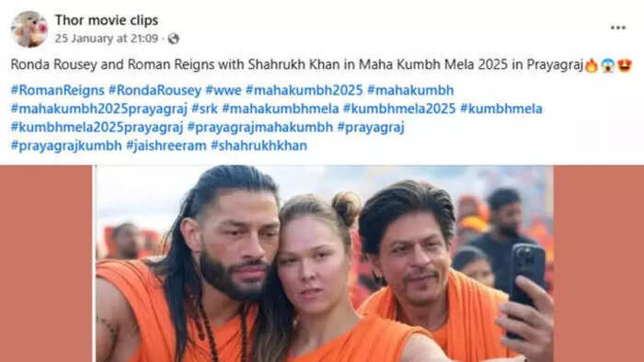Open the #mahakumbh2025 hashtag

tap(304, 90)
